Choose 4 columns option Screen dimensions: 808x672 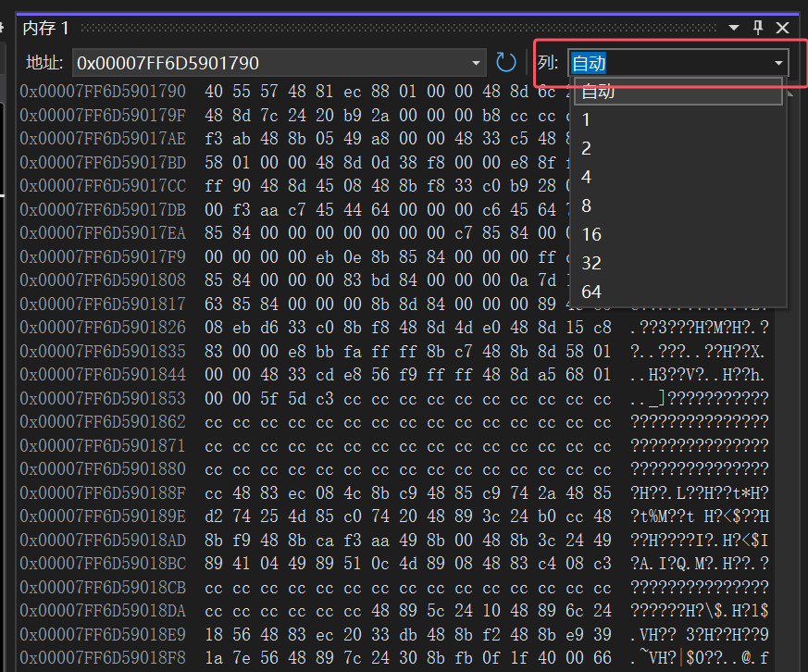pyautogui.click(x=678, y=178)
